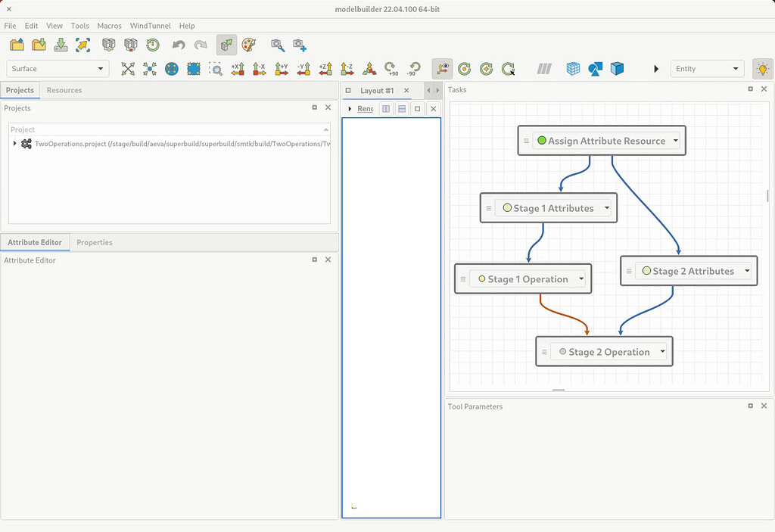Screen dimensions: 775x532
Task: Toggle the camera eye interaction mode button
Action: pos(443,69)
